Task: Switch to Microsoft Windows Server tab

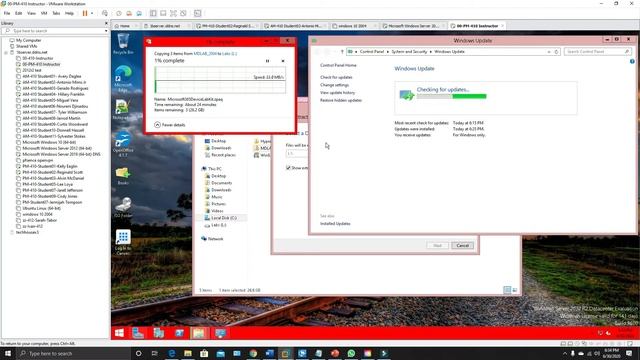Action: tap(413, 26)
